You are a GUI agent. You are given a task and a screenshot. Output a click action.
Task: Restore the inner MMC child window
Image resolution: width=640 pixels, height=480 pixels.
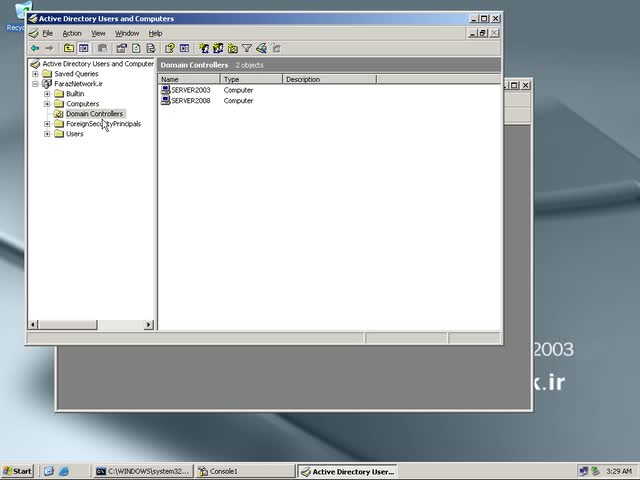tap(483, 33)
